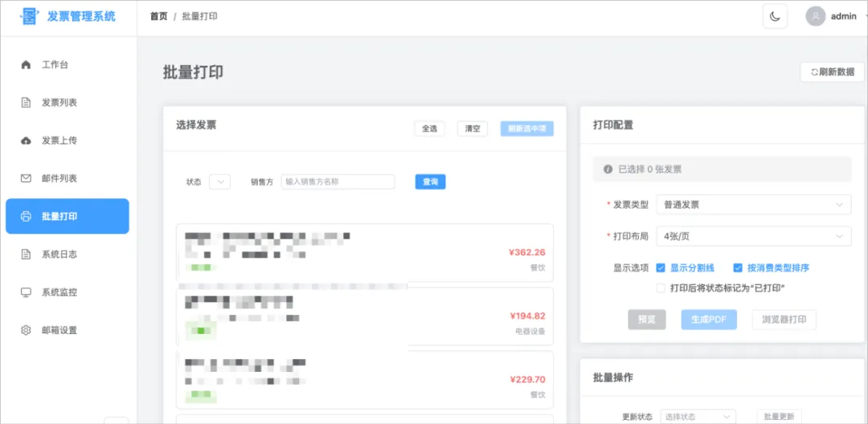Focus the 输入销售方名称 input field
Screen dimensions: 868x424
[338, 181]
